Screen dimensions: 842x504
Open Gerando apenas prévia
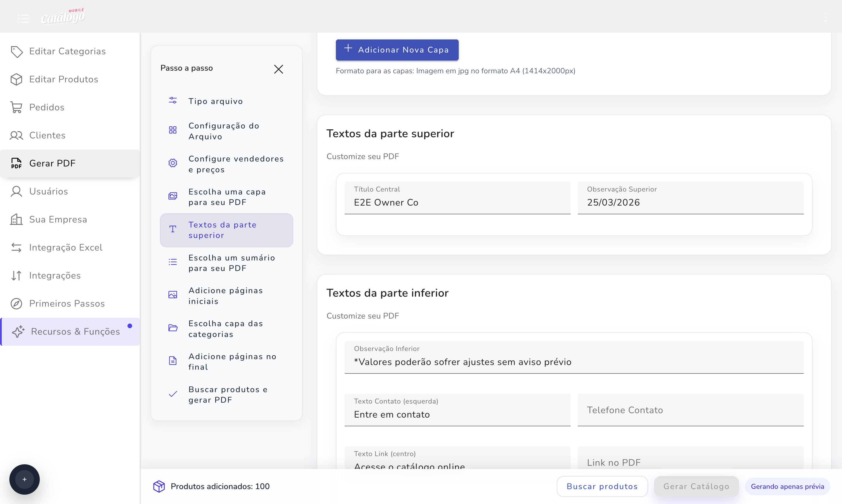[788, 486]
